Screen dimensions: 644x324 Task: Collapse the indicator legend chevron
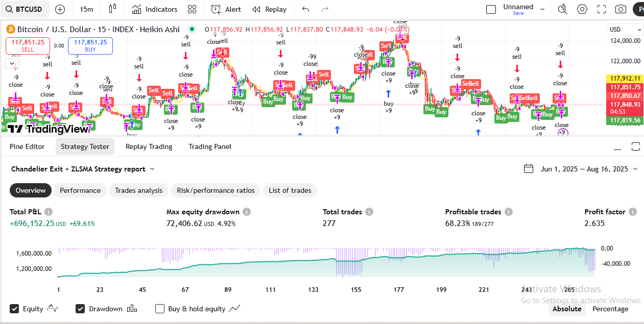11,63
